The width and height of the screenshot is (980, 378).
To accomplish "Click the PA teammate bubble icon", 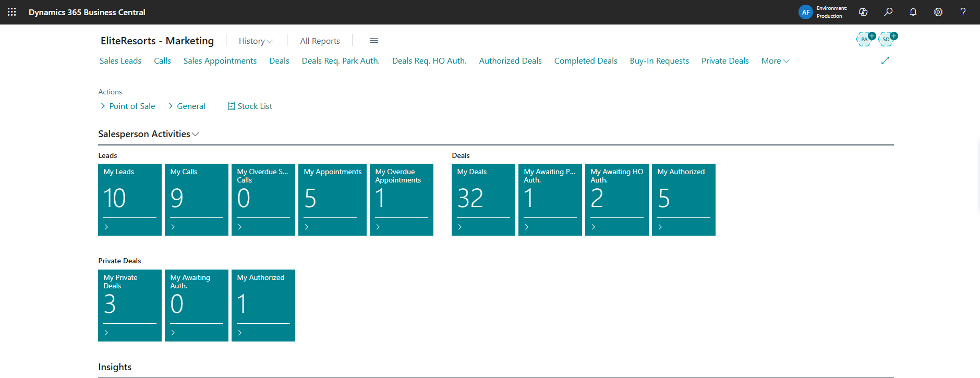I will (x=865, y=39).
